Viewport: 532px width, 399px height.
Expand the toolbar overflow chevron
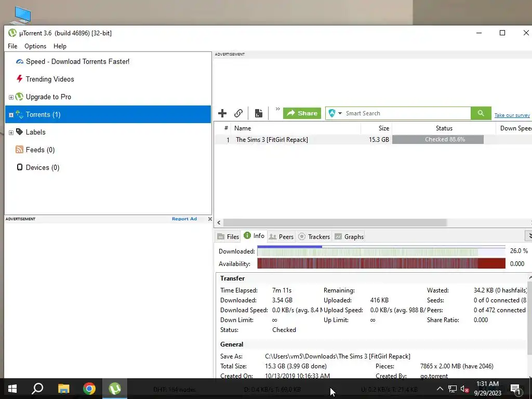click(277, 109)
